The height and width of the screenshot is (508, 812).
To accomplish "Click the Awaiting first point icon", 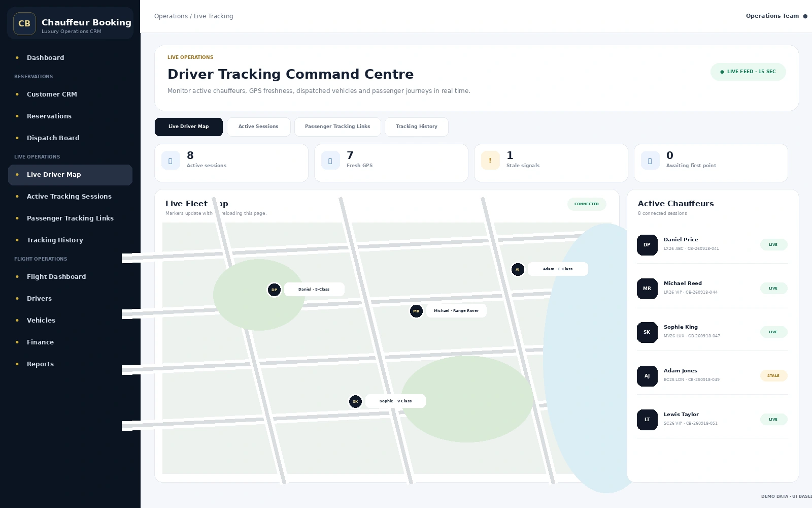I will tap(650, 161).
